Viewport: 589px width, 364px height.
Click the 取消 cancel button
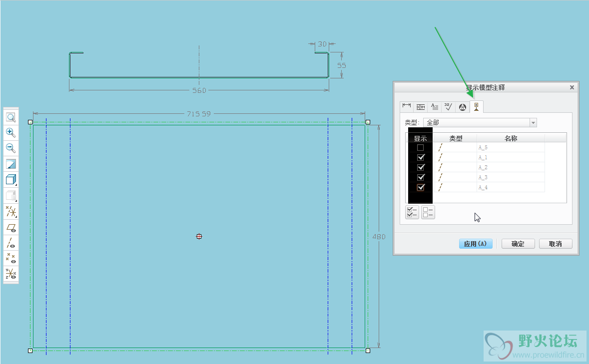coord(556,244)
